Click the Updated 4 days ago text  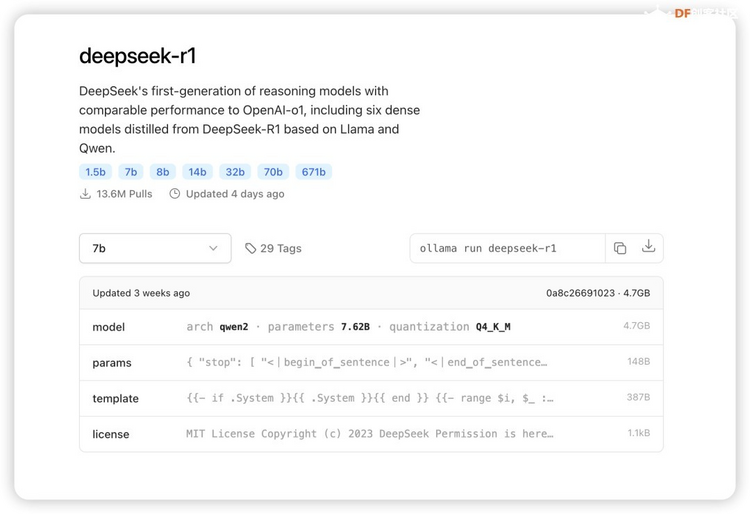click(x=235, y=194)
